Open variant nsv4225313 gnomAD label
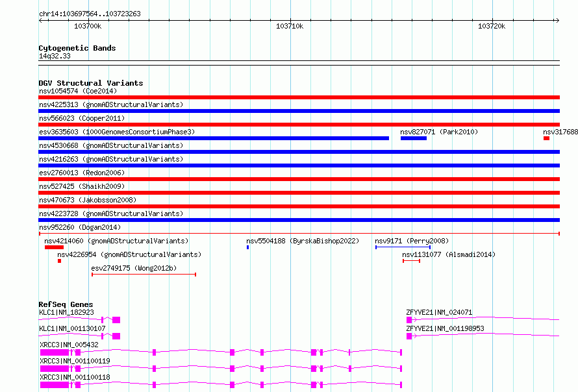 [111, 104]
